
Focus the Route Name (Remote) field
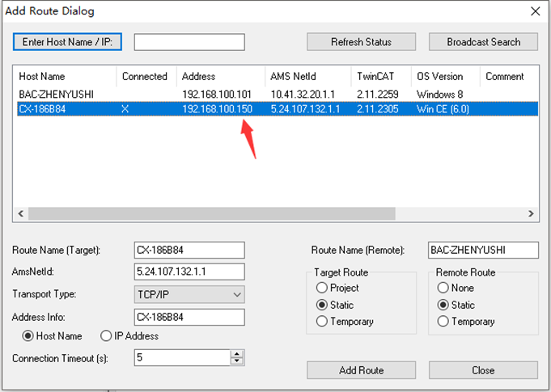(483, 251)
